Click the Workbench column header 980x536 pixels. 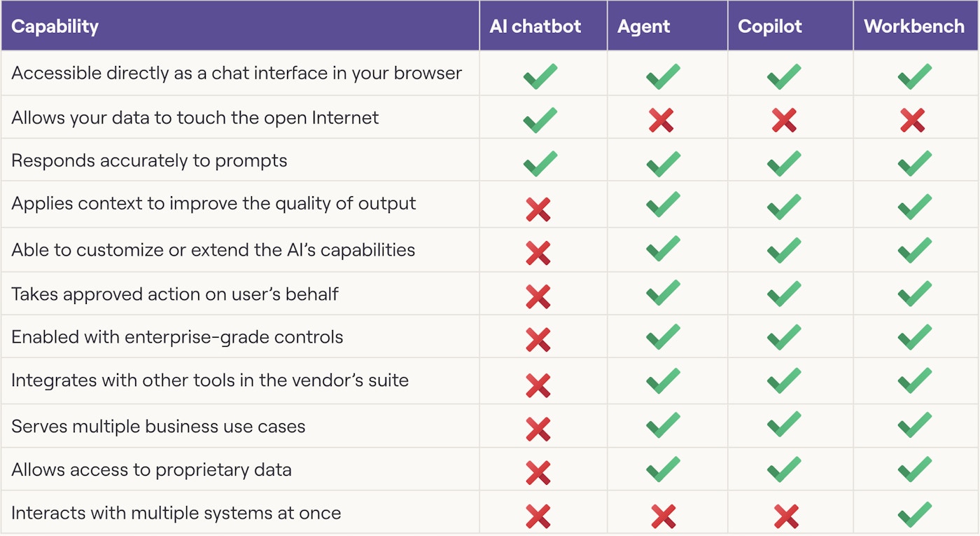click(914, 27)
